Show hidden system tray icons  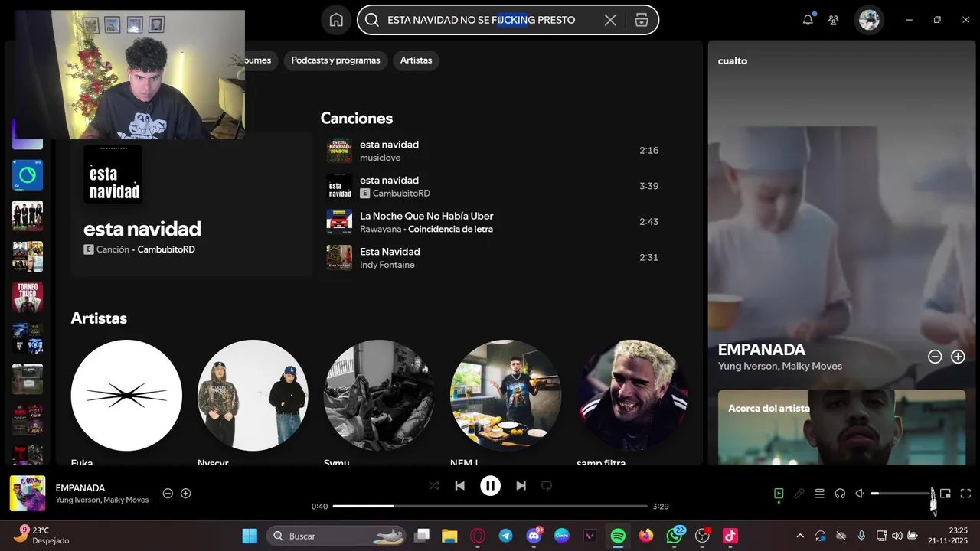point(800,536)
